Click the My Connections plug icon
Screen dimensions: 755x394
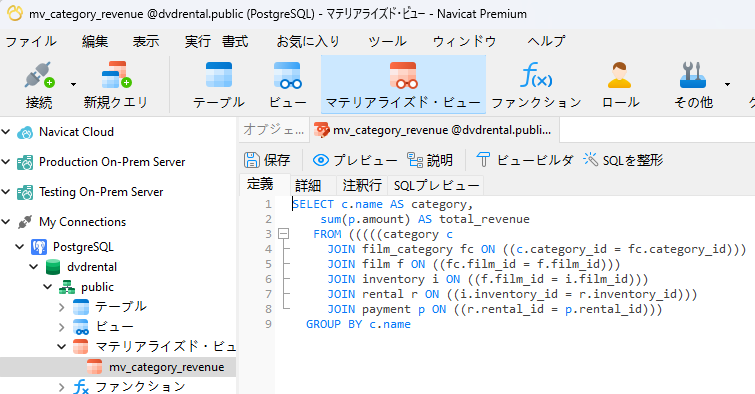click(x=25, y=222)
